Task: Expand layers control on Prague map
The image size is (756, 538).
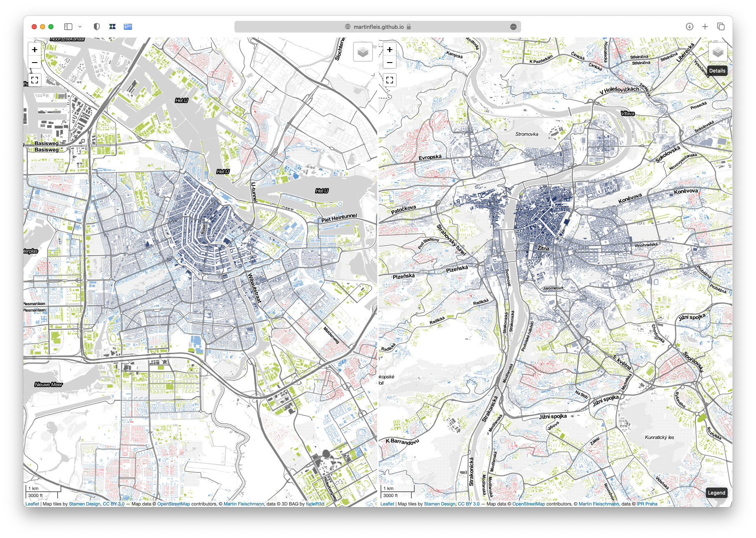Action: [x=718, y=52]
